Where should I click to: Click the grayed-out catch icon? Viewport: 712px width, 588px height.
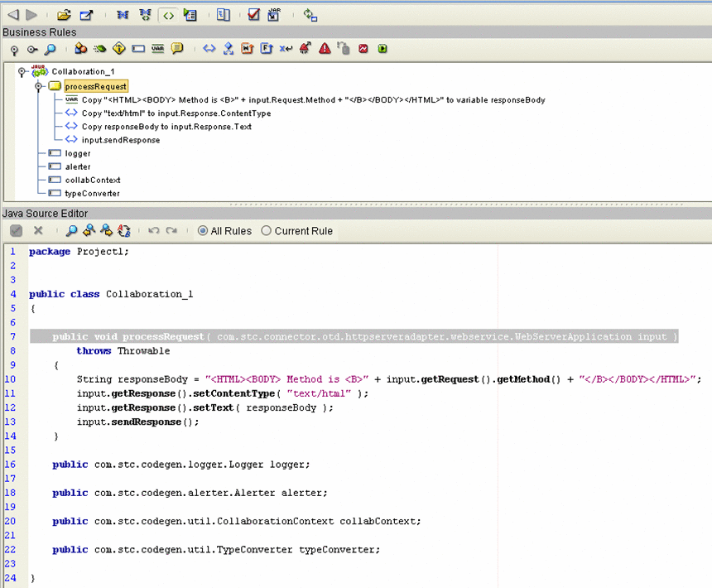pos(344,48)
